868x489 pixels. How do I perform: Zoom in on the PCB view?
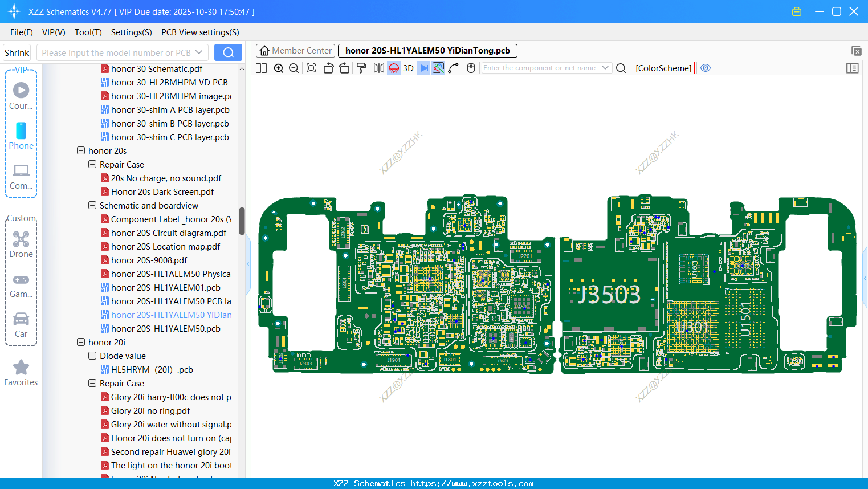tap(279, 68)
